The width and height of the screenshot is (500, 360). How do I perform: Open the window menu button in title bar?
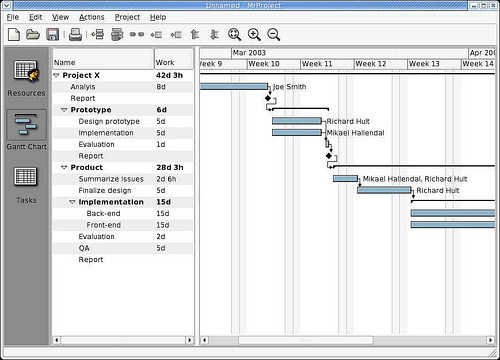pos(6,5)
